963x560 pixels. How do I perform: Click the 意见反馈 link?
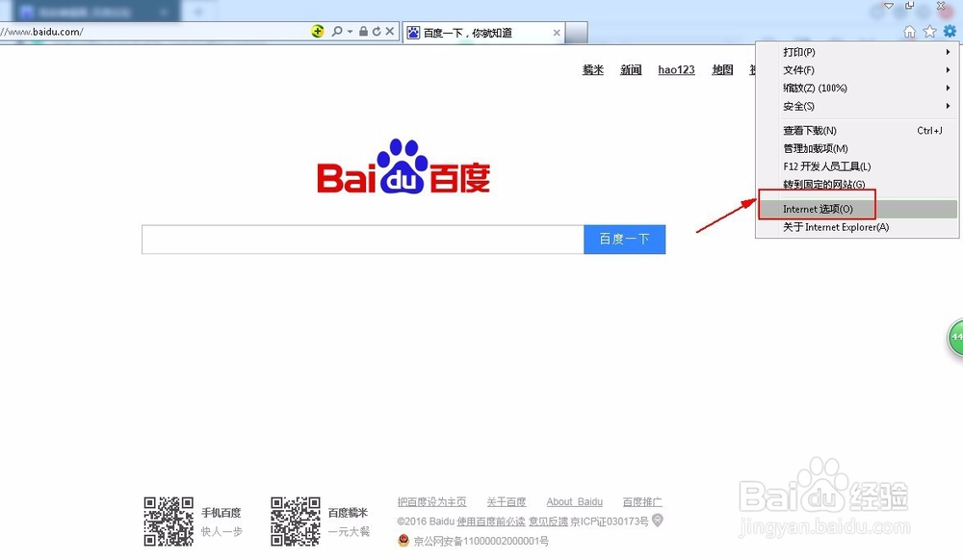[x=548, y=522]
